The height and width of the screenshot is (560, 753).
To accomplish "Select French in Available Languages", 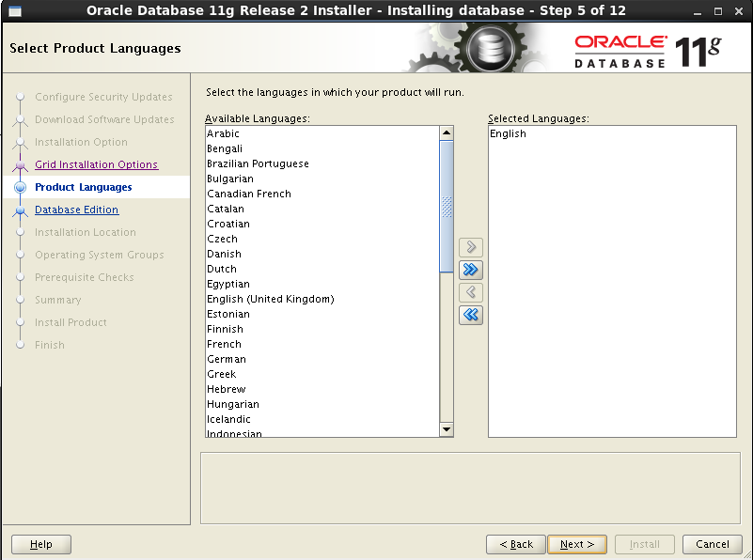I will 322,344.
